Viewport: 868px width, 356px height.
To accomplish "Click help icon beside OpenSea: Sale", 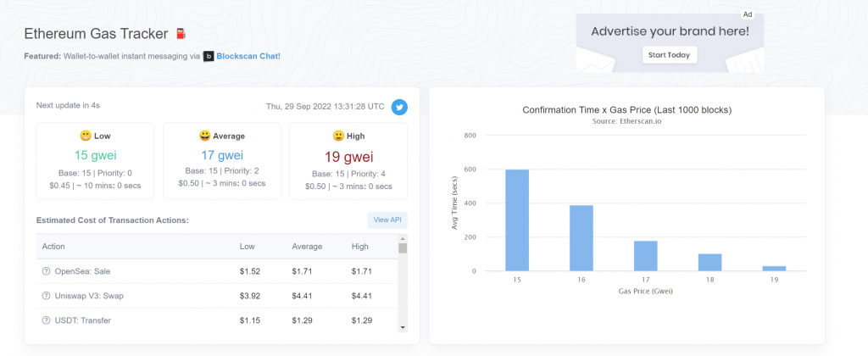I will coord(46,271).
